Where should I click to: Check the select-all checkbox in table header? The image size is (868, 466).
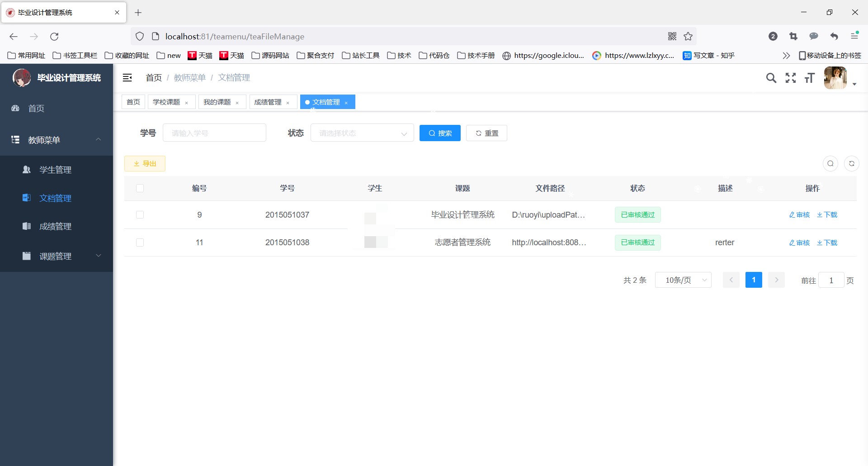click(x=140, y=188)
